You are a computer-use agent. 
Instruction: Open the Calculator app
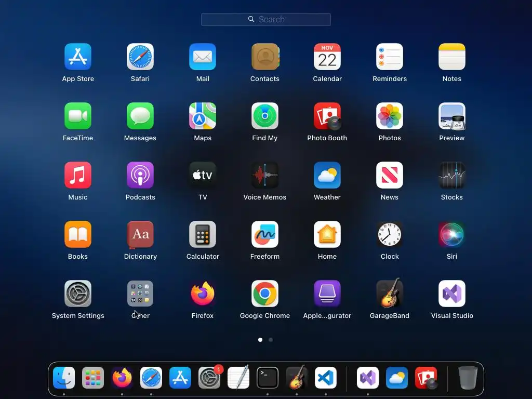[x=203, y=234]
